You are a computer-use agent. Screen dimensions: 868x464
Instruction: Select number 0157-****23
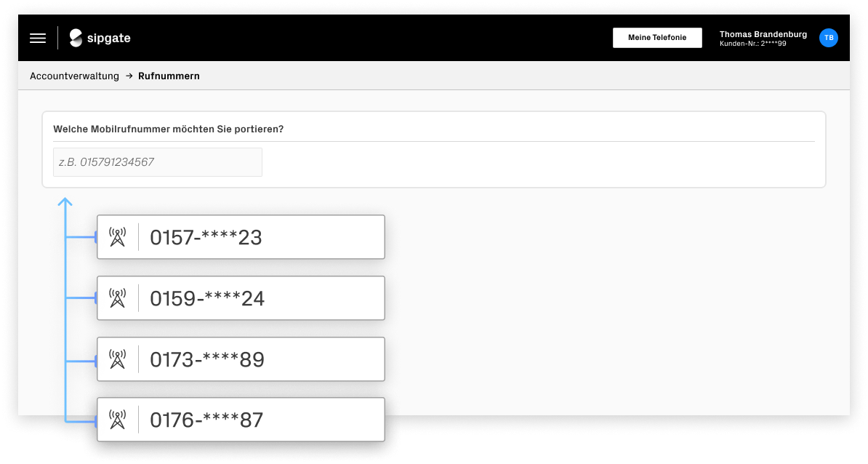point(241,237)
